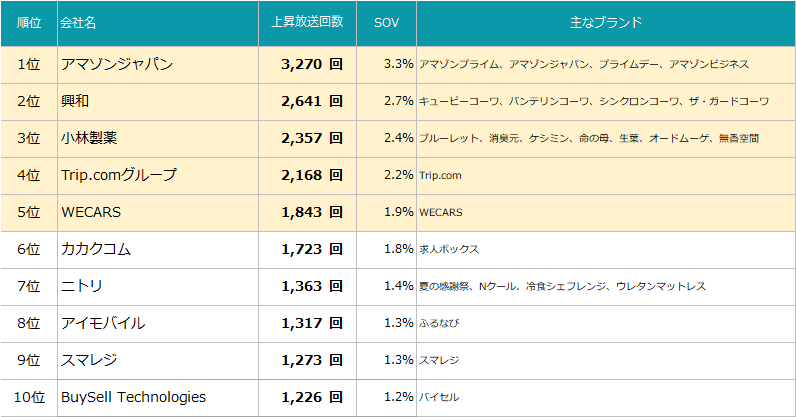Screen dimensions: 796x417
Task: Click the 上昇放送回数 column header
Action: click(x=307, y=22)
